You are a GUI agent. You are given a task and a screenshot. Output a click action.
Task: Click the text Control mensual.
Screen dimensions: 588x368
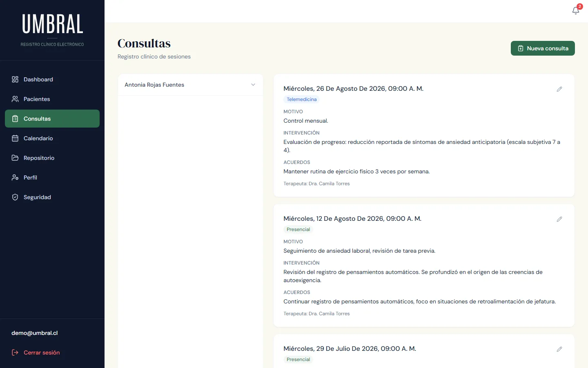coord(306,121)
